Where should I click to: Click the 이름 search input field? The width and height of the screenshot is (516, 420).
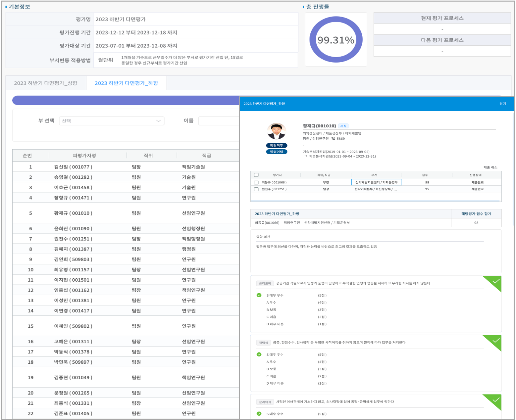coord(219,121)
